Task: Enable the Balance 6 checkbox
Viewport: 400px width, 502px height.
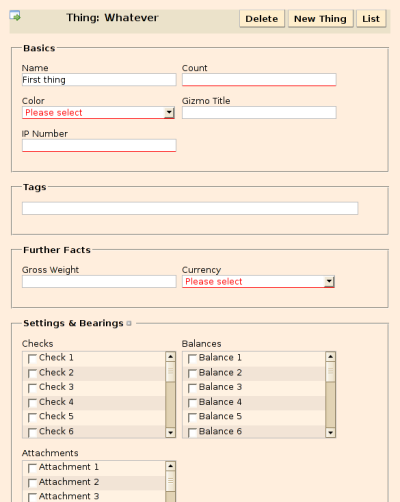Action: 192,432
